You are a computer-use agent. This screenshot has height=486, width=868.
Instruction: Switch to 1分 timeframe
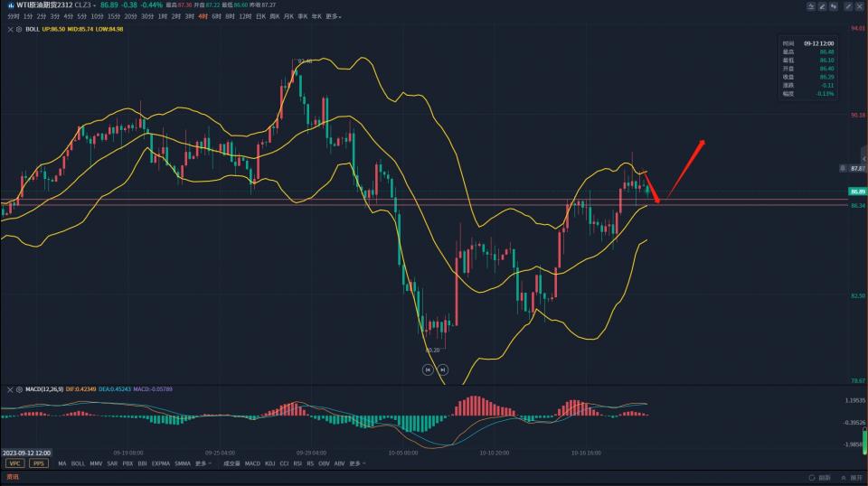(x=28, y=16)
